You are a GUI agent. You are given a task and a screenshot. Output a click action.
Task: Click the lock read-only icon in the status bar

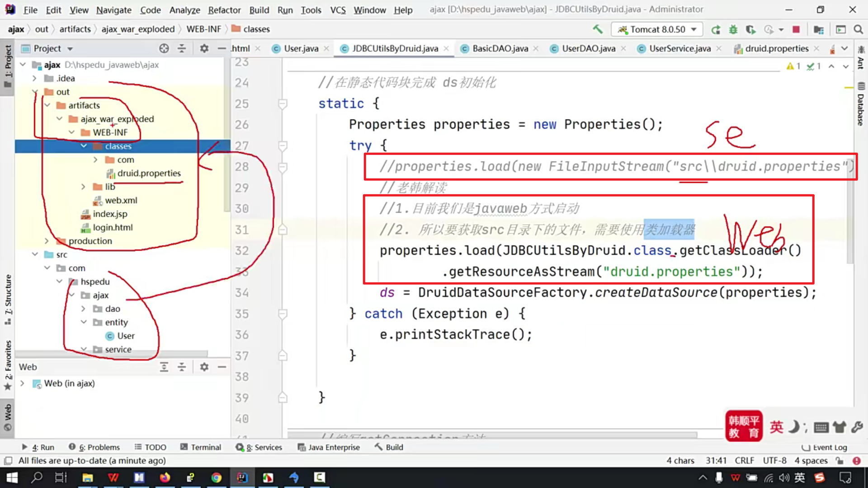click(x=840, y=460)
